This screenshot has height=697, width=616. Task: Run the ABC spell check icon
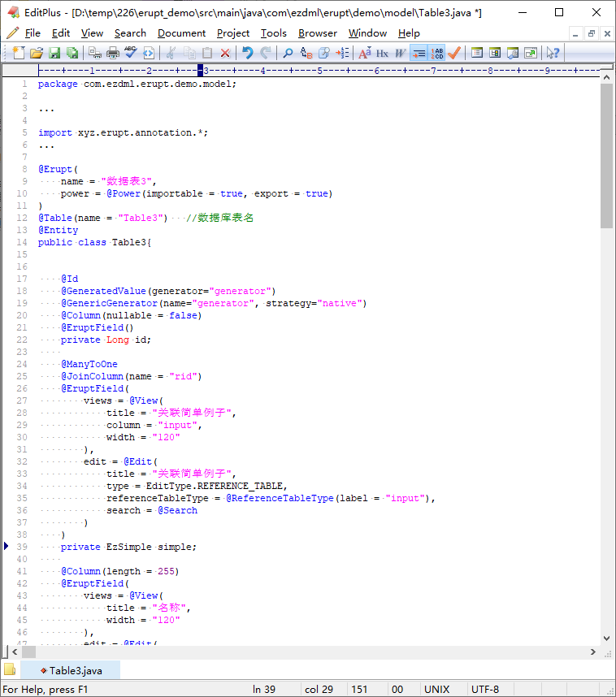click(x=131, y=53)
